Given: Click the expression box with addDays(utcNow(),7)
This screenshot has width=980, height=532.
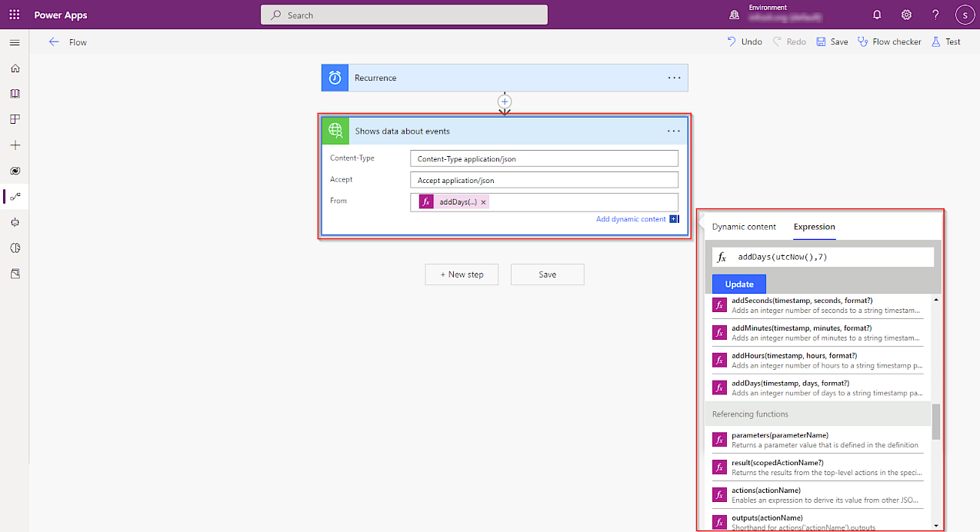Looking at the screenshot, I should pyautogui.click(x=823, y=257).
